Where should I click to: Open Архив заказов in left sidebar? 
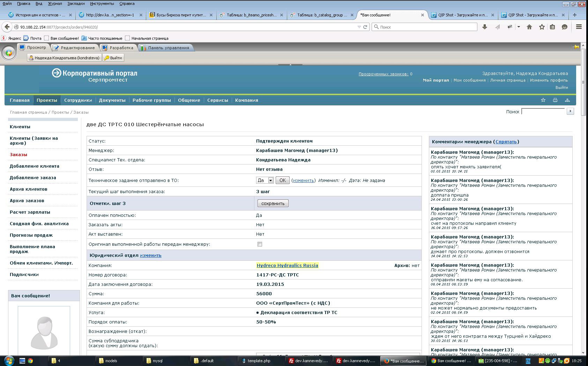pos(27,200)
